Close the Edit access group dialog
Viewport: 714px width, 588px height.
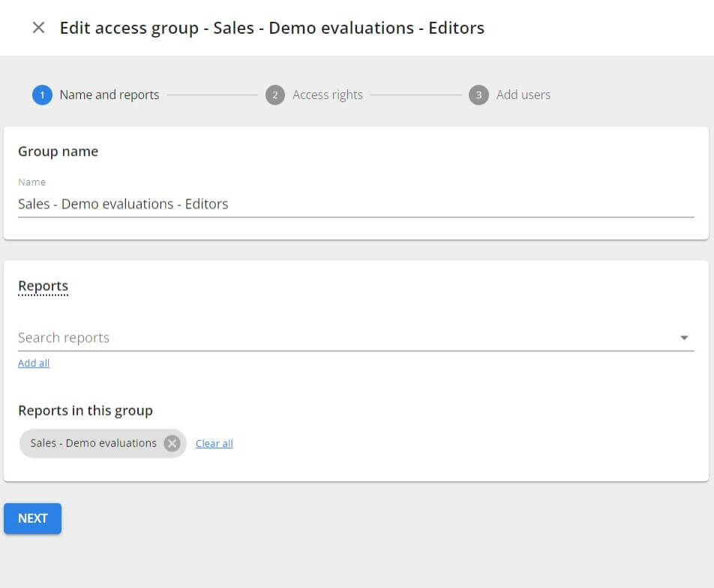pos(38,28)
